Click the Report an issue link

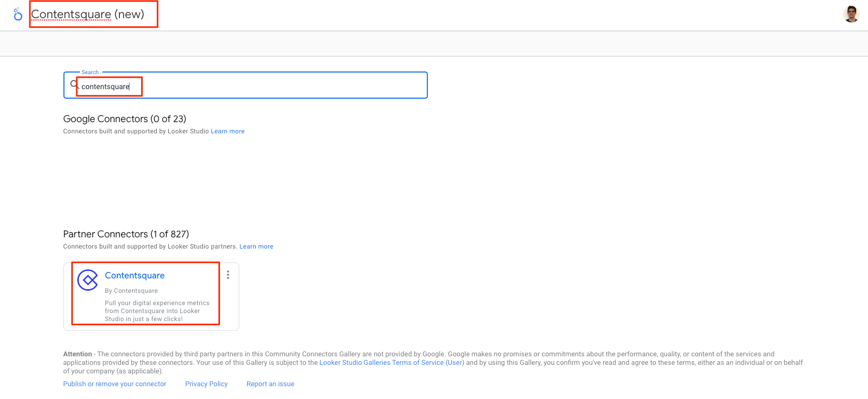(270, 384)
